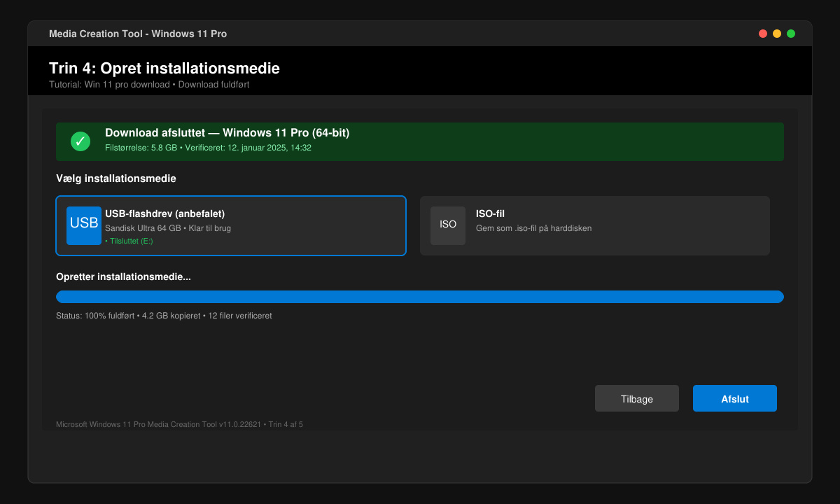The width and height of the screenshot is (840, 504).
Task: Close the window with the red button
Action: [x=763, y=34]
